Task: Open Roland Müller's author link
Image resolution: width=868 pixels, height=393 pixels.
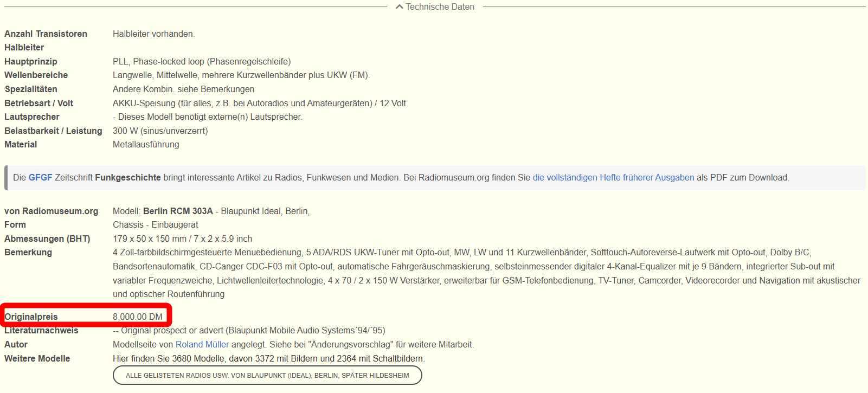Action: click(x=202, y=345)
